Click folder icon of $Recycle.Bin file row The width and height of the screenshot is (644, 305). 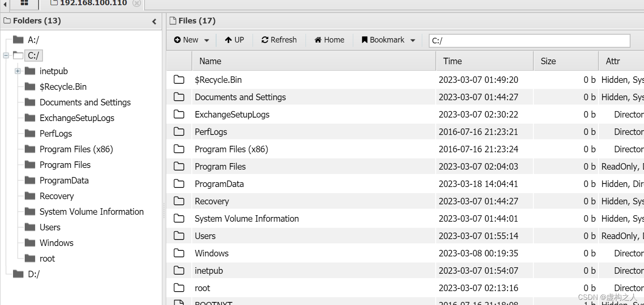pos(179,79)
